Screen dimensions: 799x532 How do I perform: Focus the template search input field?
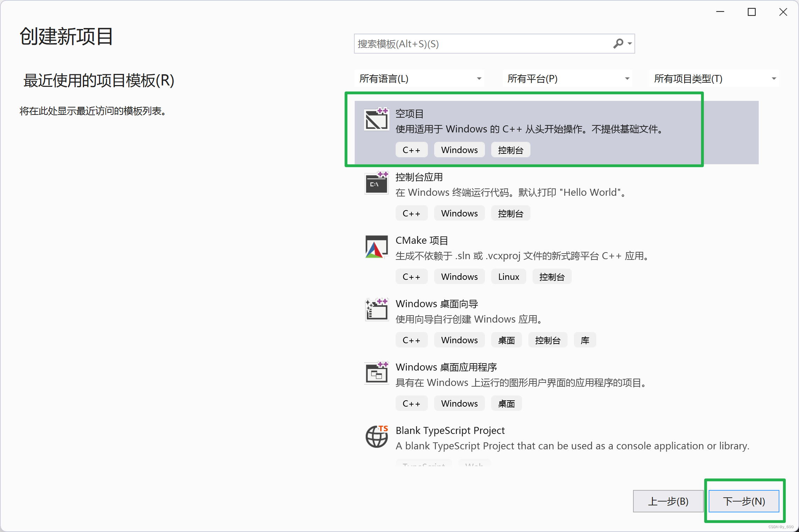[x=483, y=44]
